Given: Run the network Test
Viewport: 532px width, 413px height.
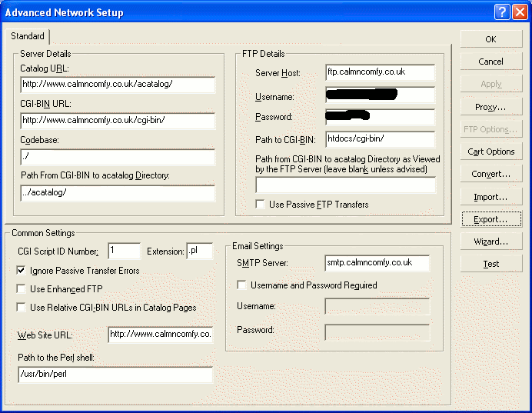Looking at the screenshot, I should (490, 264).
